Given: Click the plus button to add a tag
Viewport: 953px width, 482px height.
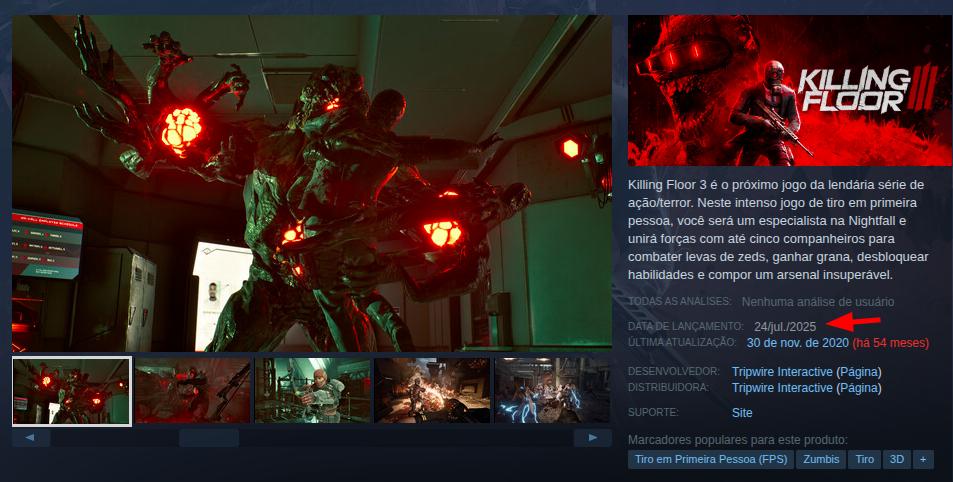Looking at the screenshot, I should (x=923, y=460).
